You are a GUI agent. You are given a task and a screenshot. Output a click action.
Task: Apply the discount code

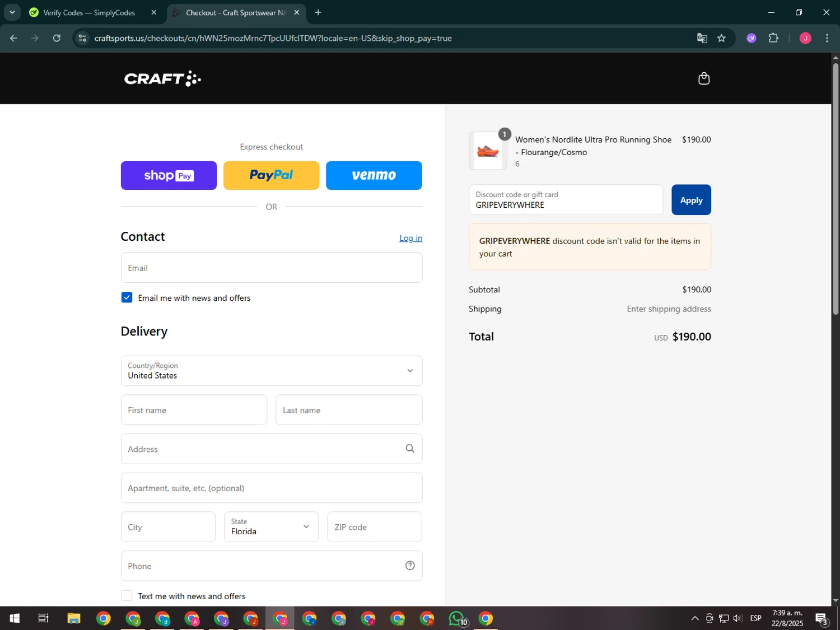click(x=691, y=200)
